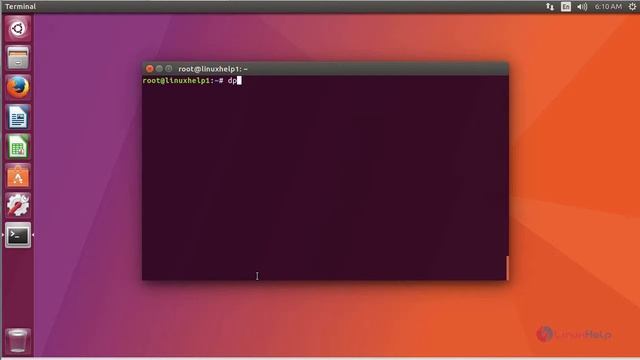The width and height of the screenshot is (640, 360).
Task: Open LibreOffice Calc from launcher
Action: point(18,147)
